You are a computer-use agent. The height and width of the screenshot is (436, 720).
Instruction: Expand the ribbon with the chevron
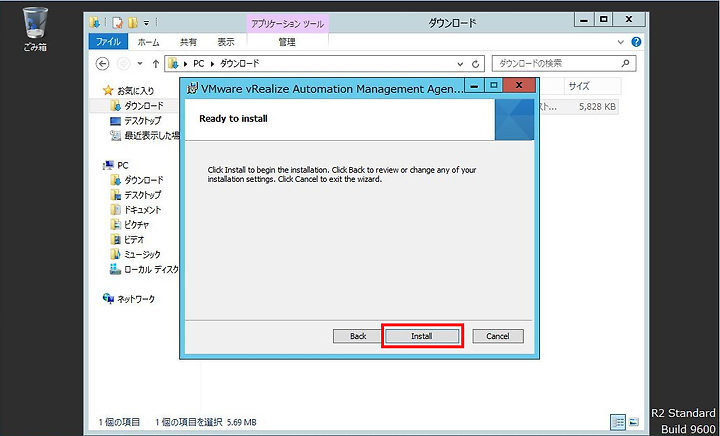point(621,42)
